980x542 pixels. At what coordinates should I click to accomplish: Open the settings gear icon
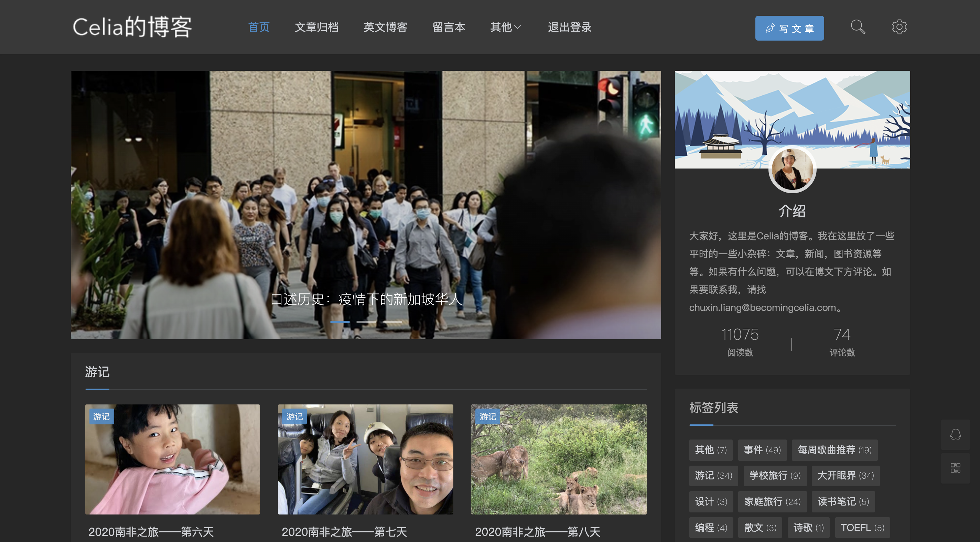900,27
